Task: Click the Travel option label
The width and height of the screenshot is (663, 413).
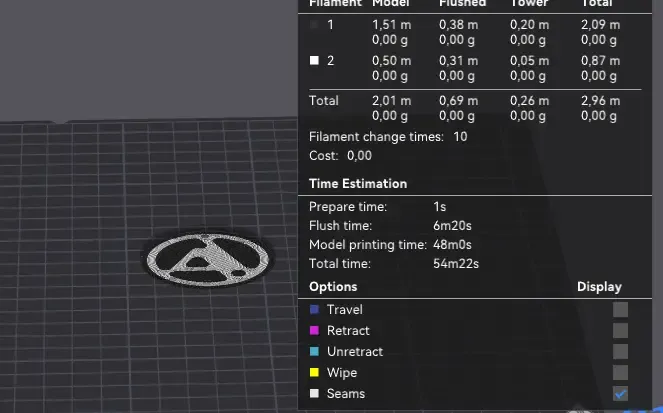Action: [x=345, y=309]
